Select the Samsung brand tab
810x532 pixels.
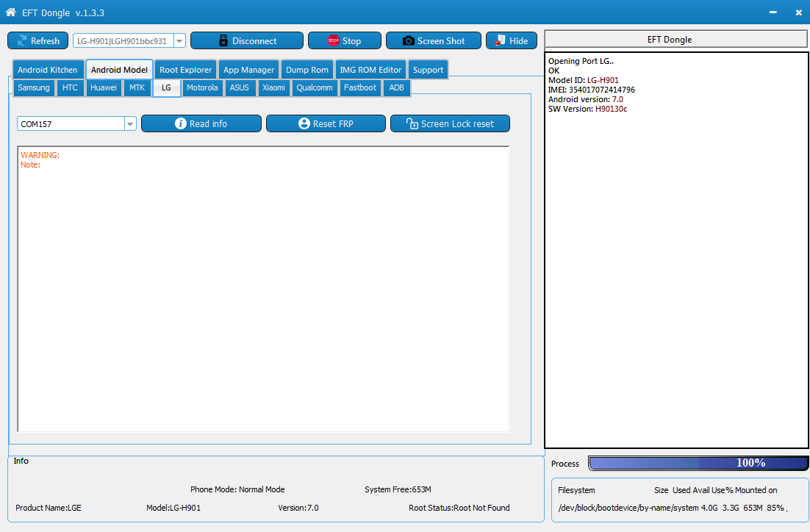[34, 87]
